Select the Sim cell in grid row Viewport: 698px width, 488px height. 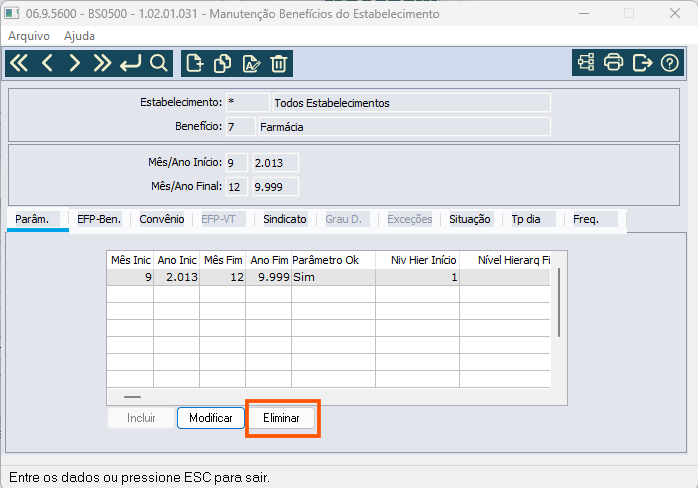tap(333, 277)
